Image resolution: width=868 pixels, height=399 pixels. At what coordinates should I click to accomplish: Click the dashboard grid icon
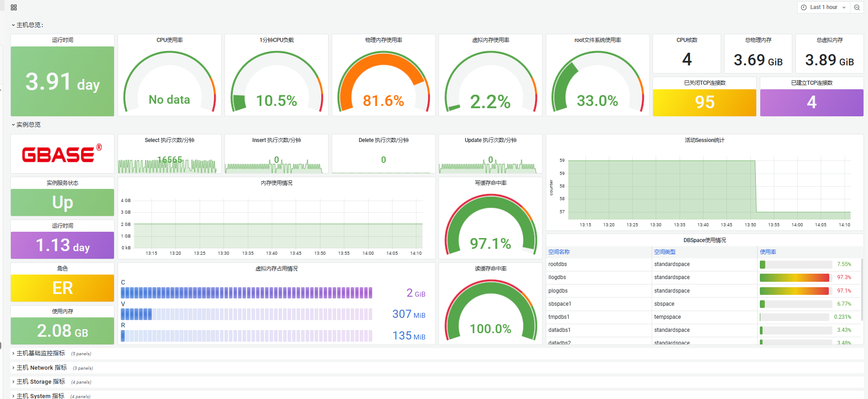pyautogui.click(x=14, y=8)
